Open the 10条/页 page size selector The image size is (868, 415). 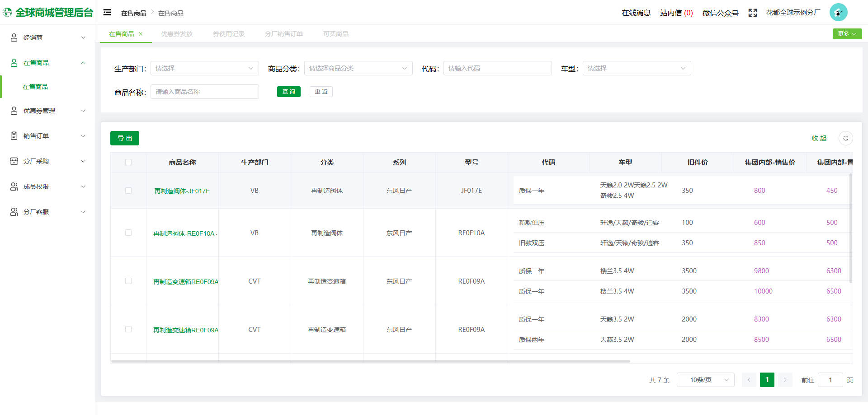click(x=705, y=380)
